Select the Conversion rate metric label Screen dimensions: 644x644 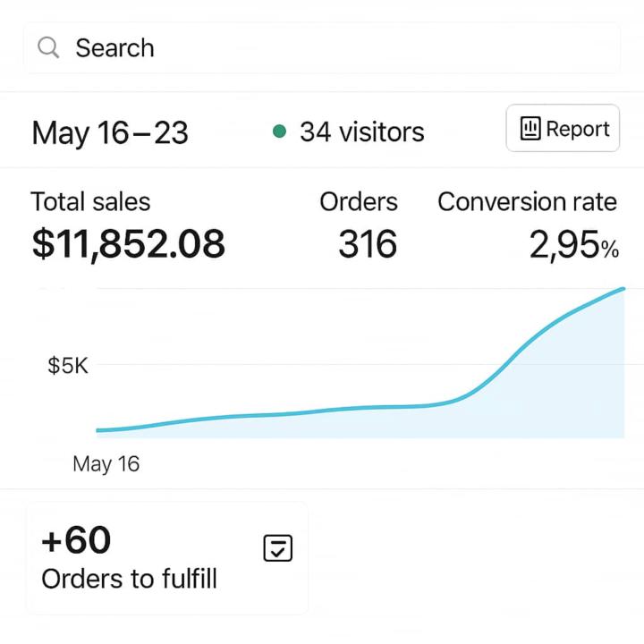527,202
